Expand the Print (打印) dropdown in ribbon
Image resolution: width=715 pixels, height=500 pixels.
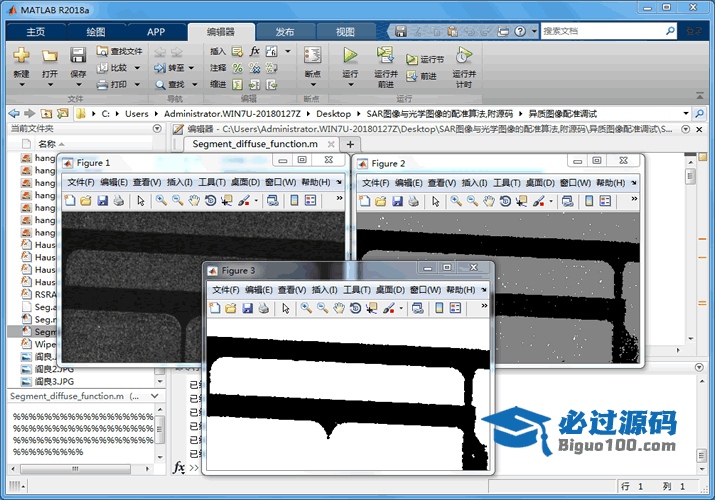click(135, 85)
